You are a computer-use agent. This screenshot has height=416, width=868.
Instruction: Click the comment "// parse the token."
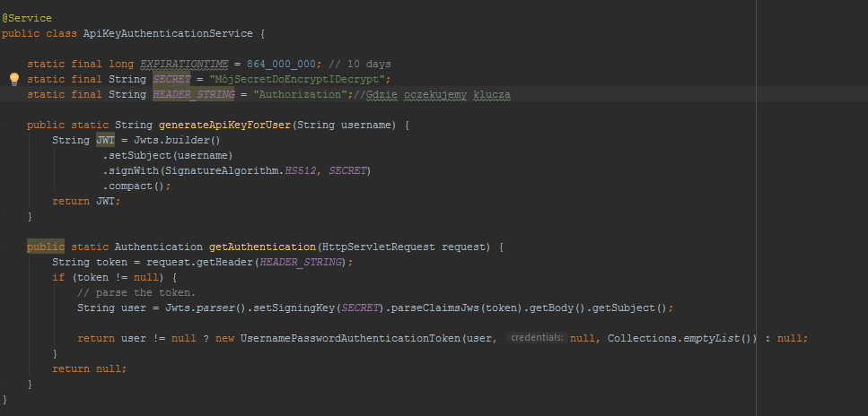click(x=136, y=292)
